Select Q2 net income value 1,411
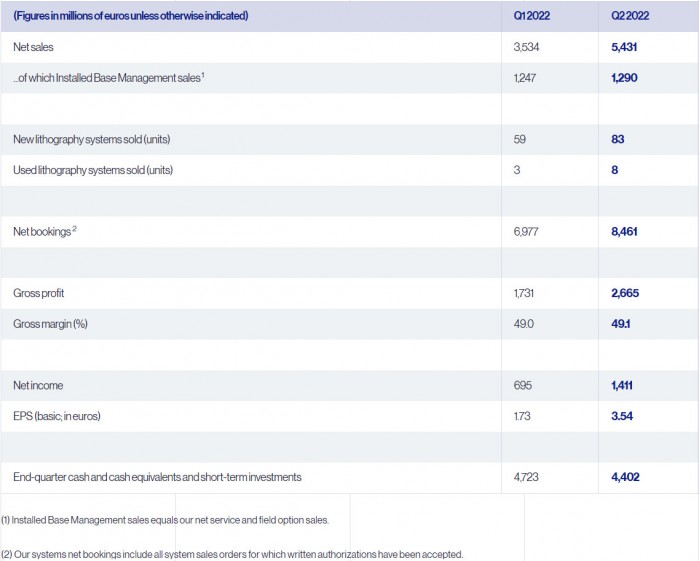 click(624, 385)
